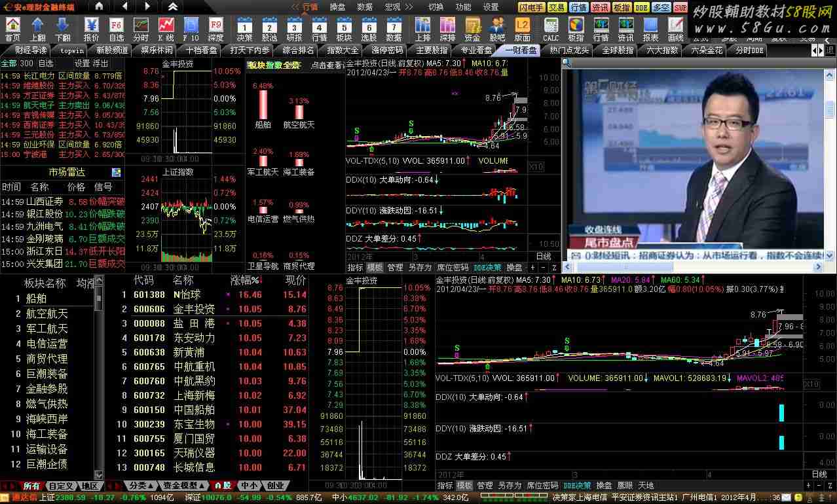Sort by the 涨幅% column header
This screenshot has height=504, width=837.
pos(246,280)
